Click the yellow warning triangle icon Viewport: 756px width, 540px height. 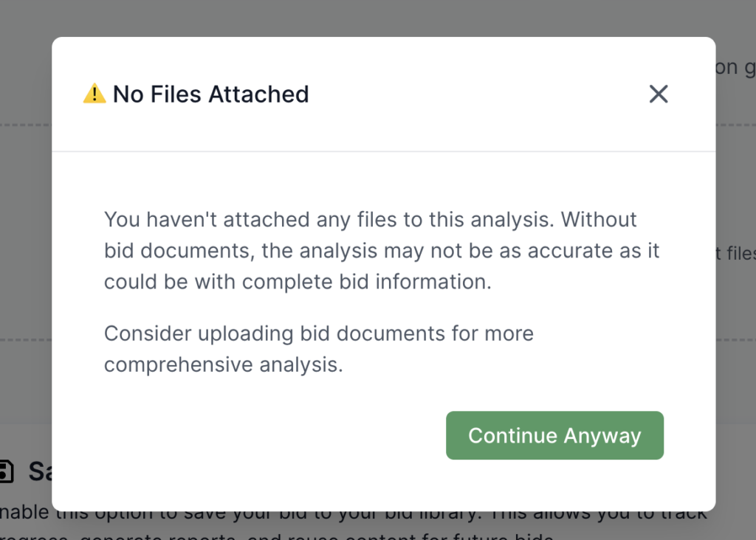(x=94, y=94)
